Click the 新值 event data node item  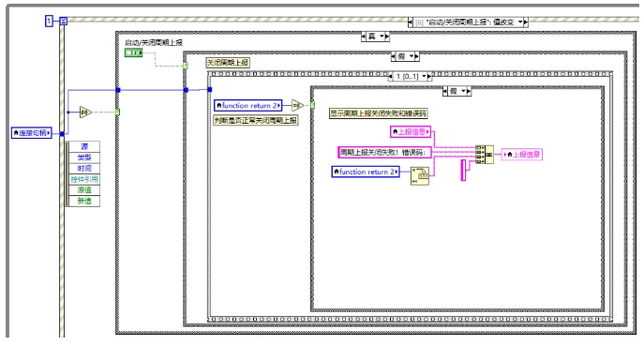click(84, 201)
